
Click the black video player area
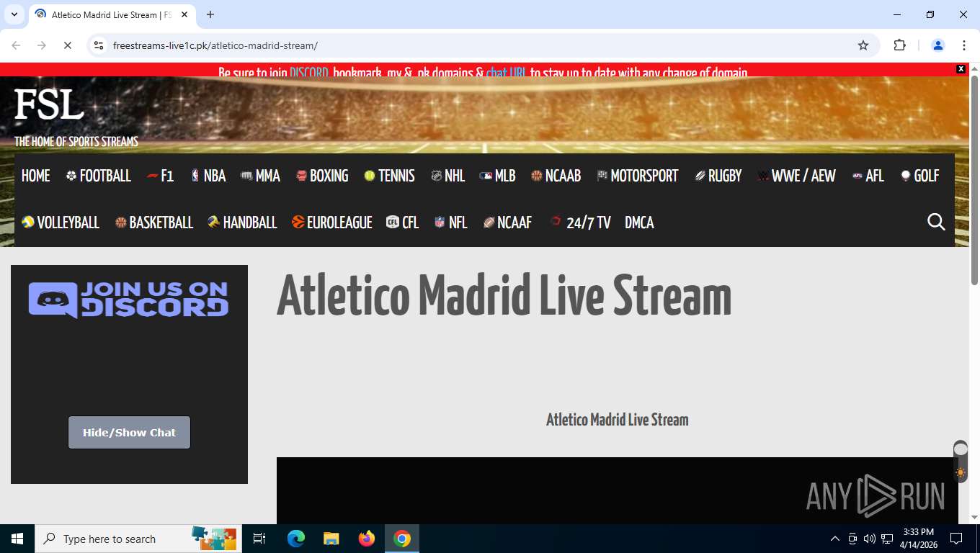click(617, 490)
